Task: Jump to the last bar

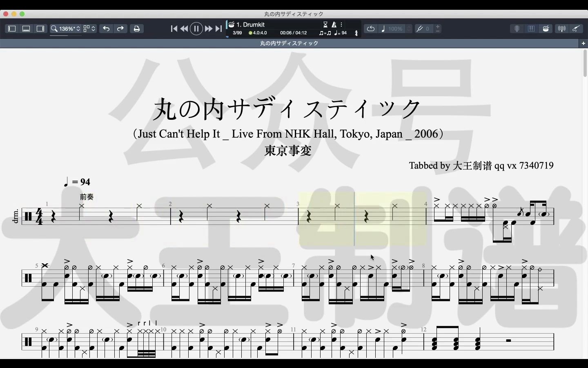Action: point(218,29)
